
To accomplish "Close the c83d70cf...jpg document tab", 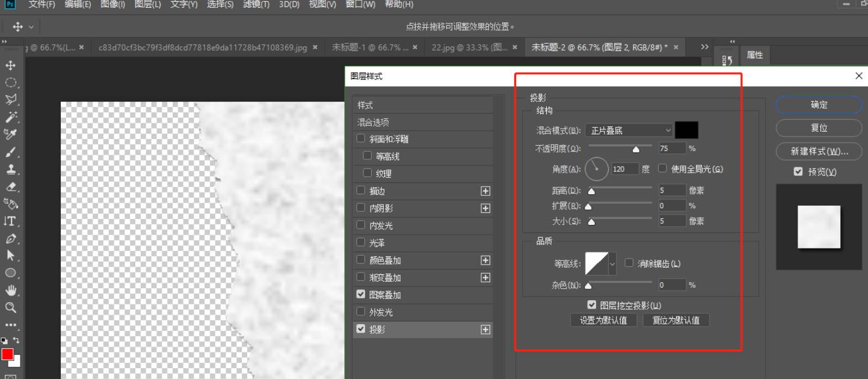I will [x=315, y=48].
